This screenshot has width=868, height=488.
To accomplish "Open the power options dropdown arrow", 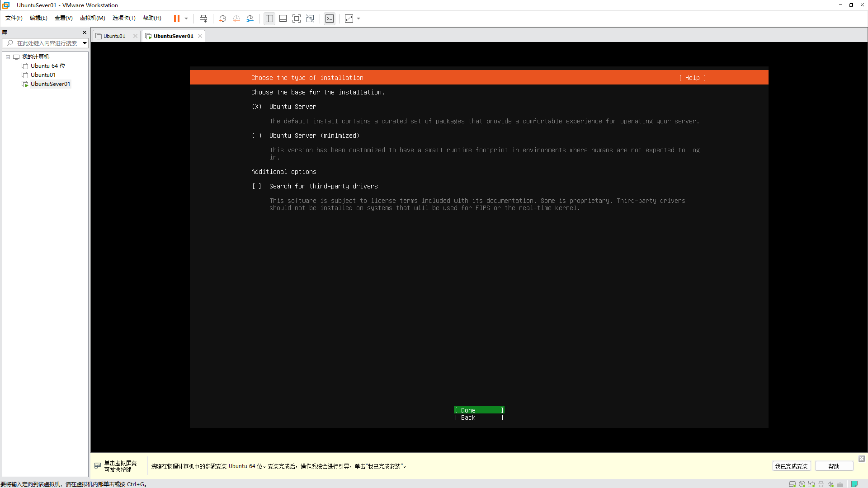I will [186, 19].
